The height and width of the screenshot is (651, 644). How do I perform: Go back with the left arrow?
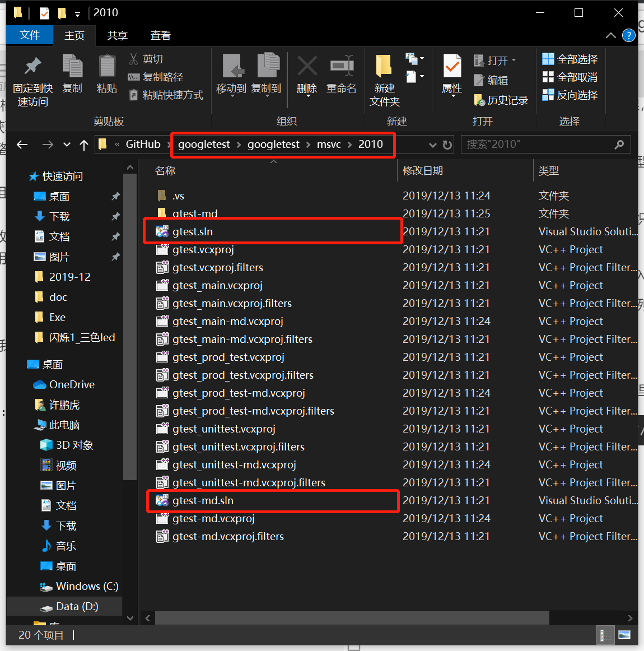point(22,145)
